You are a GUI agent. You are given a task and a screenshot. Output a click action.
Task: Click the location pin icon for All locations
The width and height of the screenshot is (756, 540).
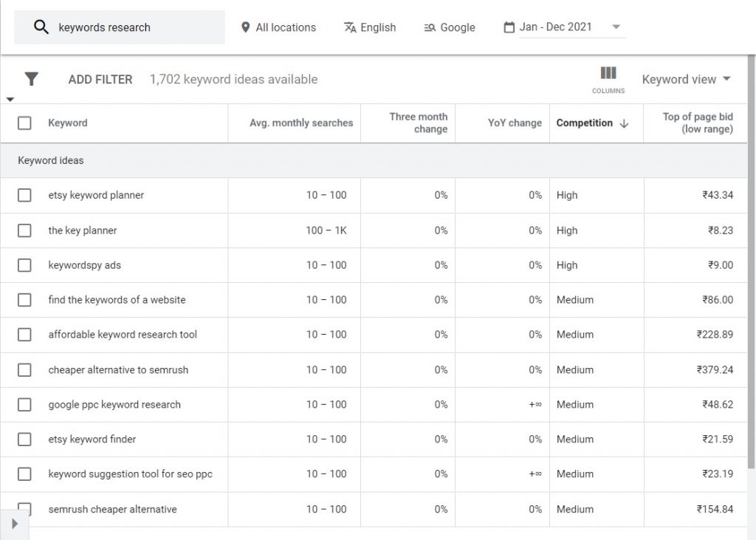tap(244, 27)
